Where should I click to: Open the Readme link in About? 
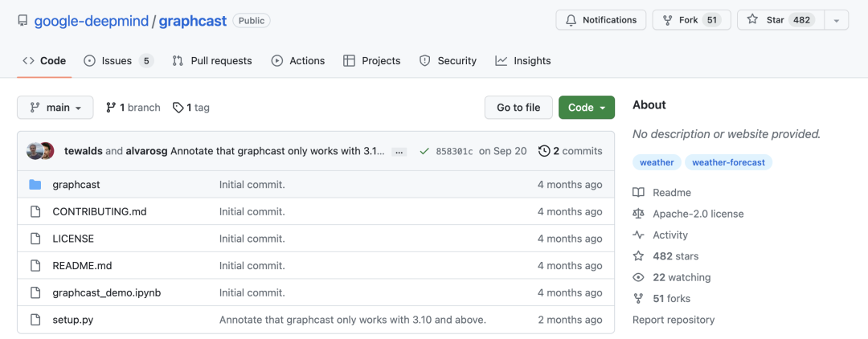coord(662,193)
